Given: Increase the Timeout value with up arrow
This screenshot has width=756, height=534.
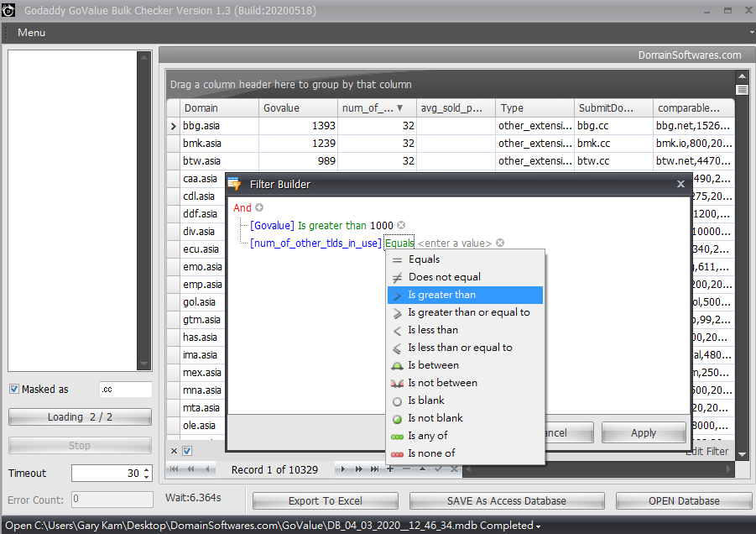Looking at the screenshot, I should (x=147, y=469).
